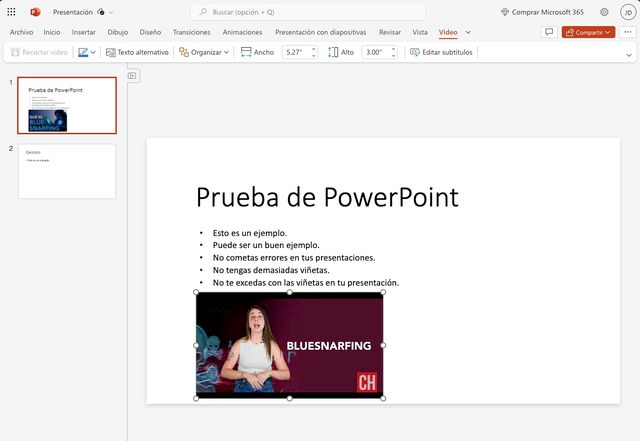Image resolution: width=640 pixels, height=441 pixels.
Task: Open the settings gear
Action: [x=604, y=12]
